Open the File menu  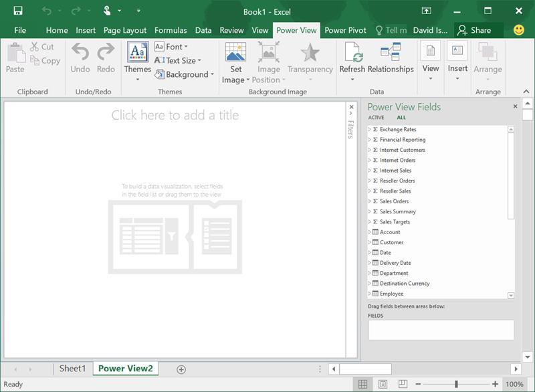20,30
